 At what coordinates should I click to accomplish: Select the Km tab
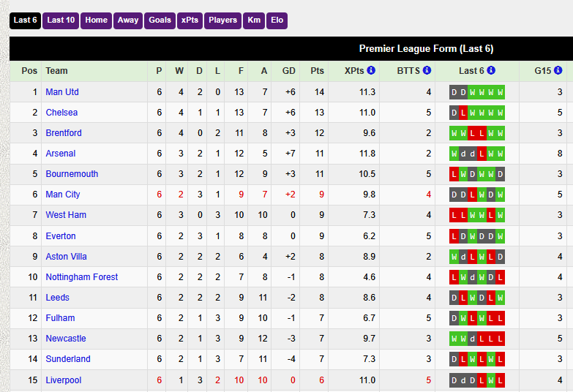pos(254,20)
